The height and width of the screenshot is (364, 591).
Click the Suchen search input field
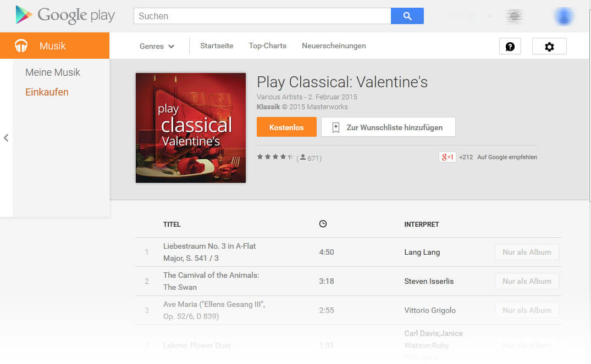262,16
